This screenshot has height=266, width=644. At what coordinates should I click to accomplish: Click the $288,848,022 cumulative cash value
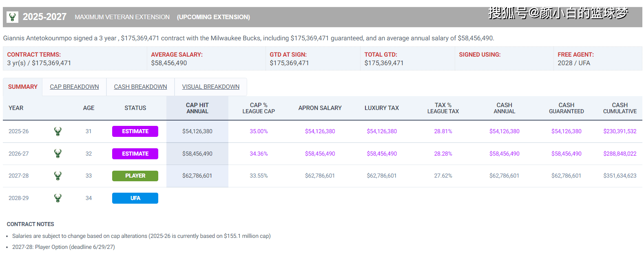[x=620, y=154]
